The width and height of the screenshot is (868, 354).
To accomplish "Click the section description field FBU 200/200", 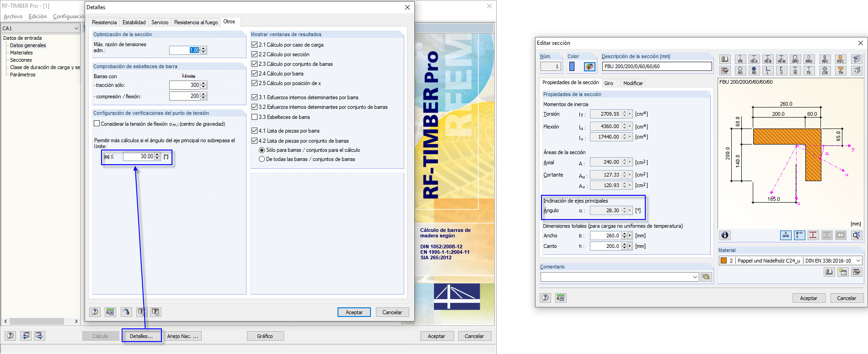I will click(x=657, y=66).
